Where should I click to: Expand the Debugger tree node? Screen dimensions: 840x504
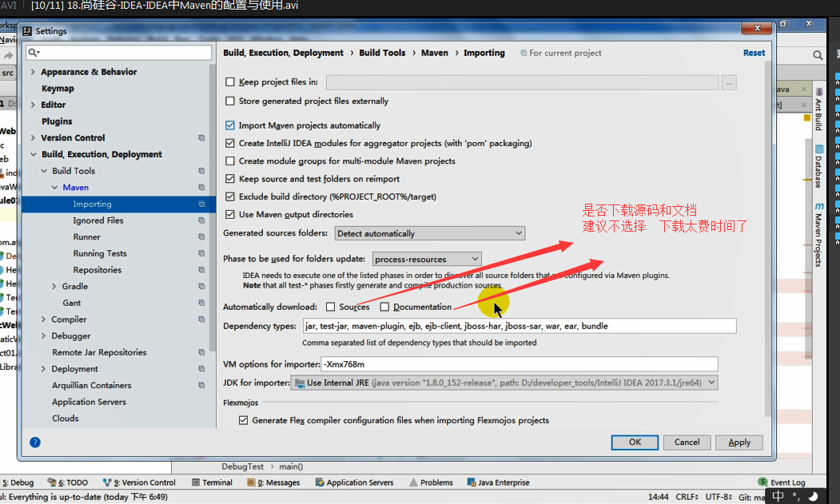(43, 335)
